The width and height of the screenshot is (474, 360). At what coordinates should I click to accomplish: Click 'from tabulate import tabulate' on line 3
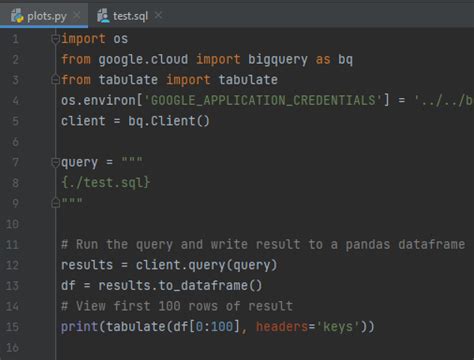click(x=169, y=80)
